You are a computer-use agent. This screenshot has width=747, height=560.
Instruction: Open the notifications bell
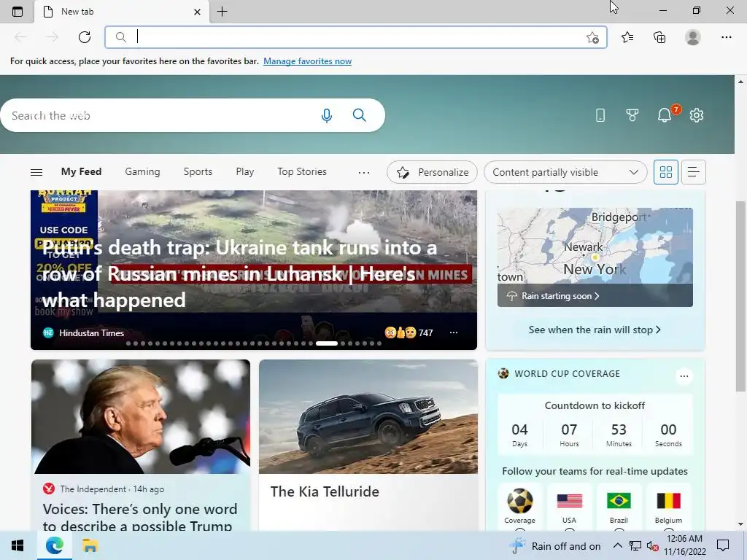(665, 115)
